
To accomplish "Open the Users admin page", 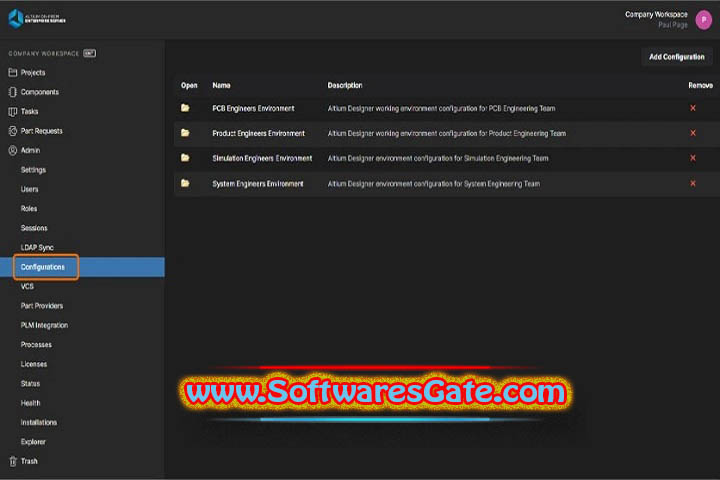I will coord(29,189).
